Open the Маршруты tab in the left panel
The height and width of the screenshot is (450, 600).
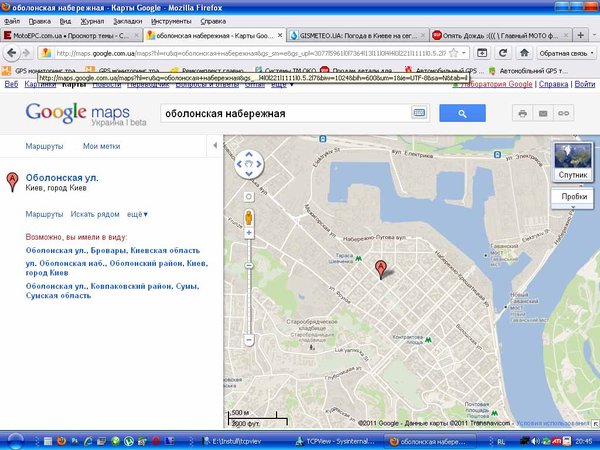click(x=44, y=146)
